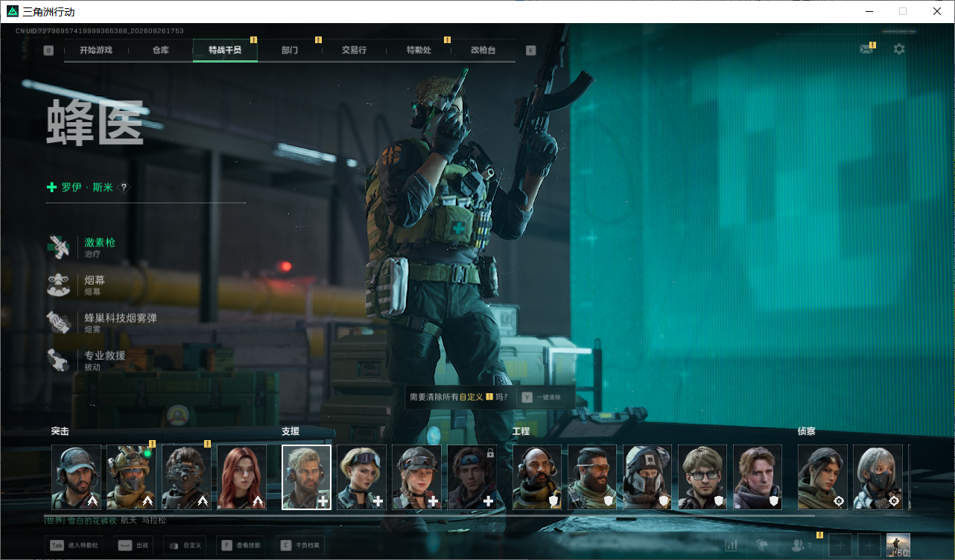Choose the bearded engineer wearing dark glasses
The width and height of the screenshot is (955, 560).
pos(592,477)
